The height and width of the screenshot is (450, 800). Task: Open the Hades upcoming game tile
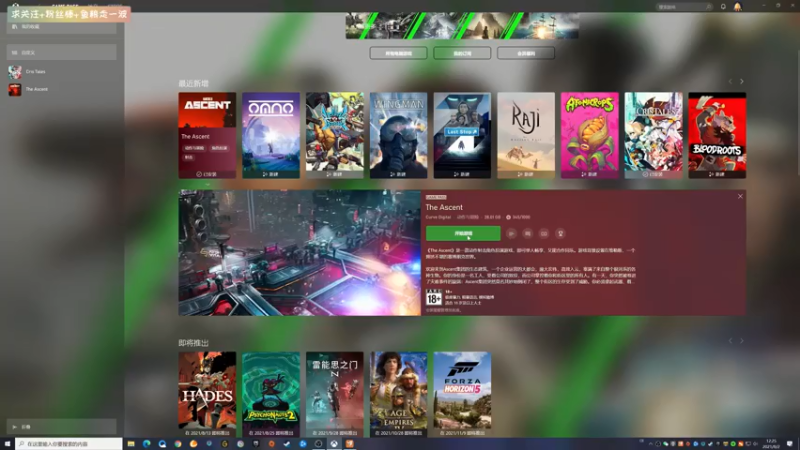tap(207, 393)
